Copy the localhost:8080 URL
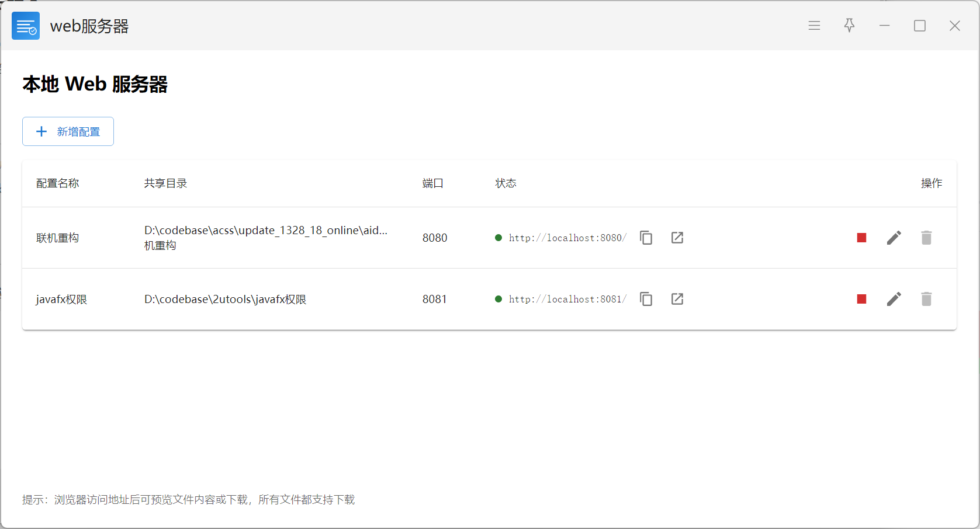Image resolution: width=980 pixels, height=529 pixels. tap(646, 238)
